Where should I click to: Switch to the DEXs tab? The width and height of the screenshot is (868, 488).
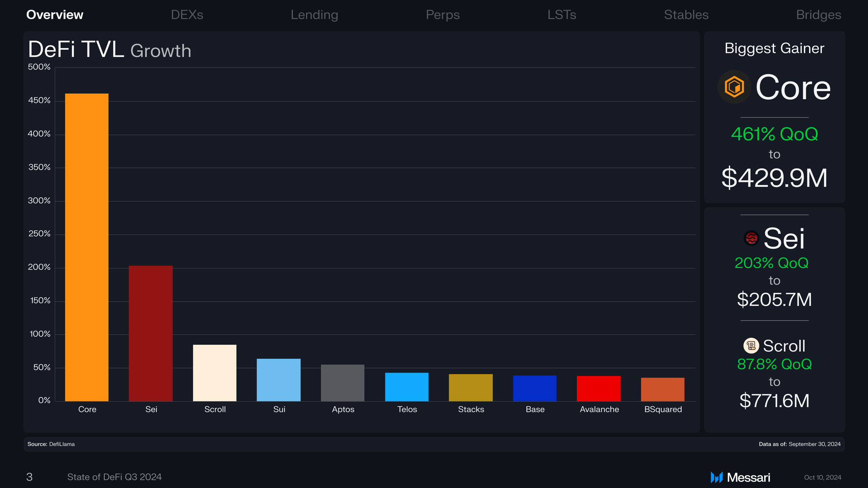[x=187, y=15]
